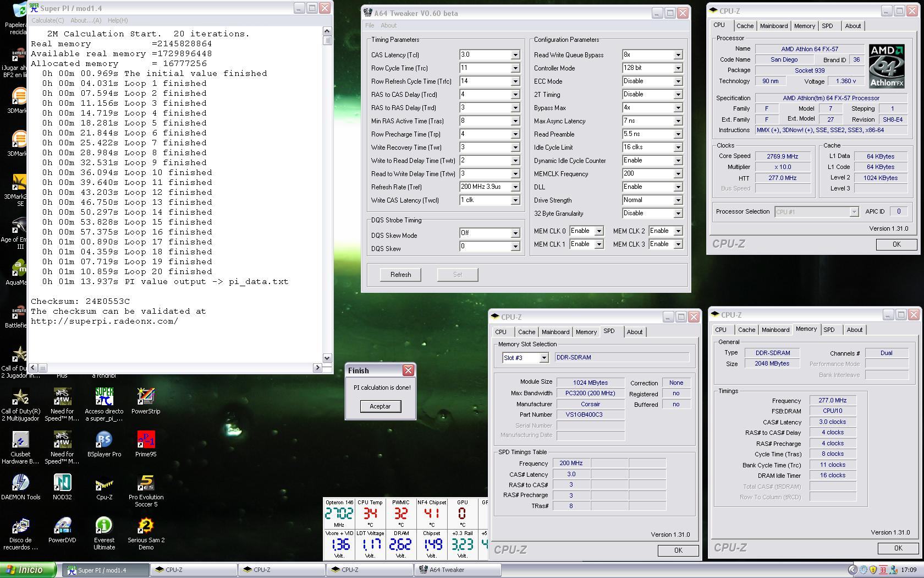
Task: Click the Super PI horizontal scrollbar
Action: coord(176,367)
